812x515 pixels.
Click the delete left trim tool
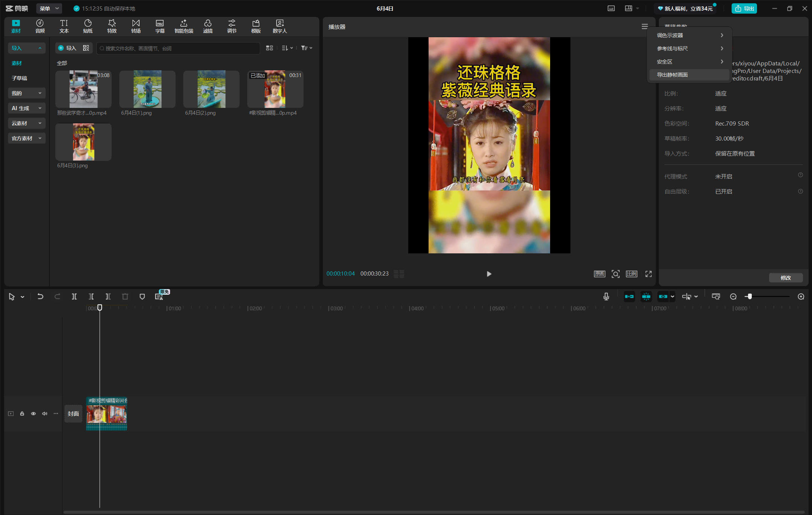91,297
